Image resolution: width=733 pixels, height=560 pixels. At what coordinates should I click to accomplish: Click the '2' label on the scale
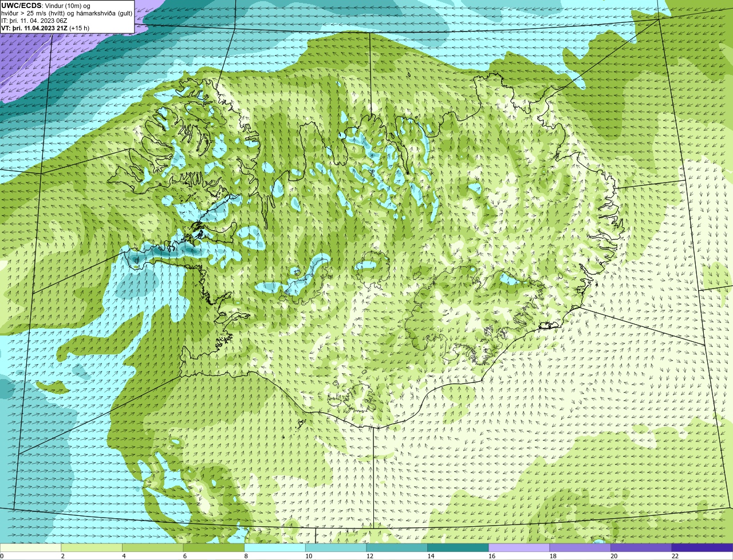[62, 556]
